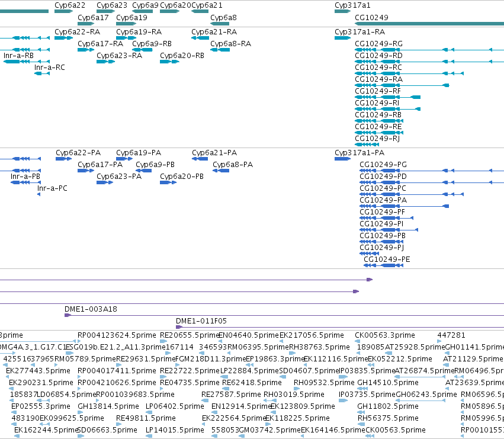The height and width of the screenshot is (439, 504).
Task: Click the Cyp6a22-PA protein label
Action: (78, 152)
